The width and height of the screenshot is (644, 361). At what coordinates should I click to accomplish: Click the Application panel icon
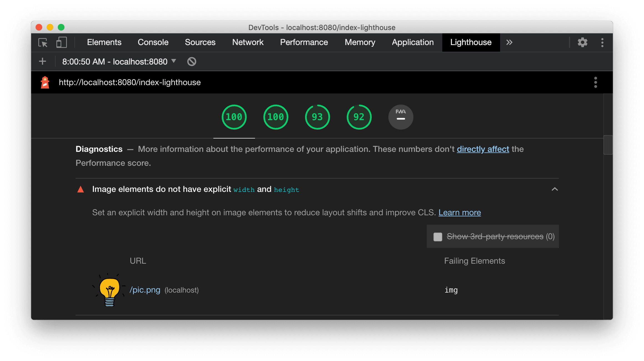tap(413, 42)
